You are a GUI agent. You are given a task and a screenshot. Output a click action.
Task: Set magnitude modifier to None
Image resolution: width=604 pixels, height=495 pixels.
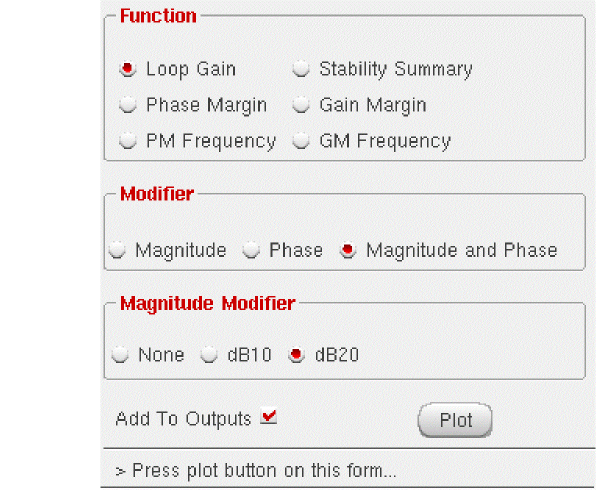[x=122, y=355]
